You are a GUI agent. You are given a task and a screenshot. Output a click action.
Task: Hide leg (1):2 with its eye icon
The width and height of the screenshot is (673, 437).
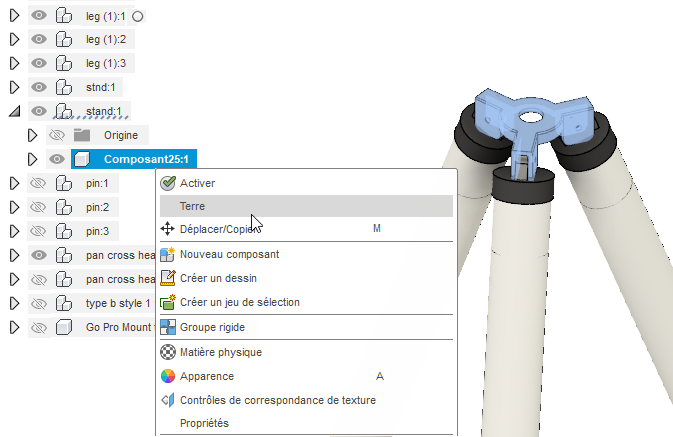[x=39, y=39]
